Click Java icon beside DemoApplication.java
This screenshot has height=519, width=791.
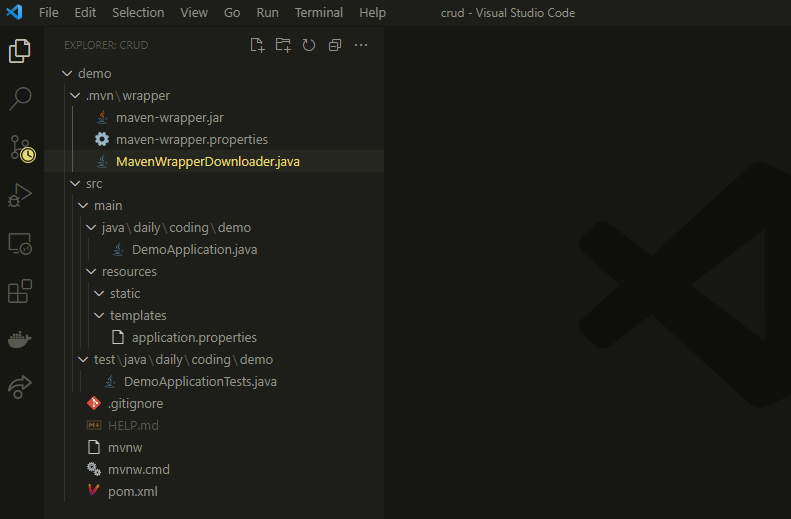(x=118, y=250)
